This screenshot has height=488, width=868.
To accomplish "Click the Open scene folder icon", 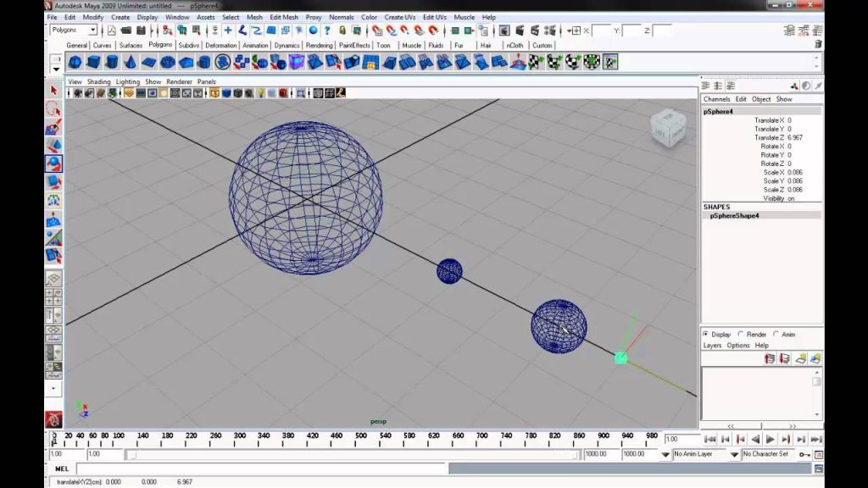I will 126,30.
